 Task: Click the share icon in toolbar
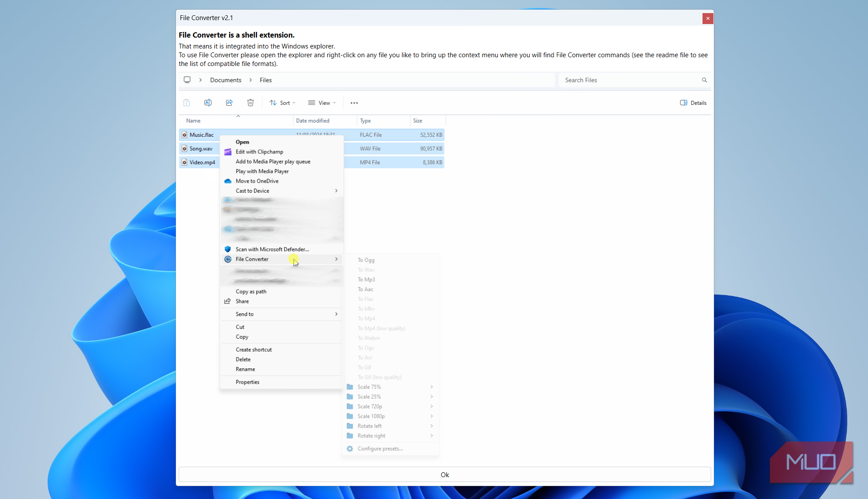pos(229,103)
